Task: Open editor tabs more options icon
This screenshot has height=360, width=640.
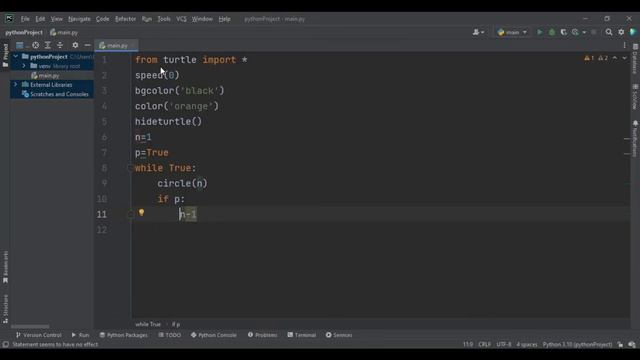Action: (x=624, y=45)
